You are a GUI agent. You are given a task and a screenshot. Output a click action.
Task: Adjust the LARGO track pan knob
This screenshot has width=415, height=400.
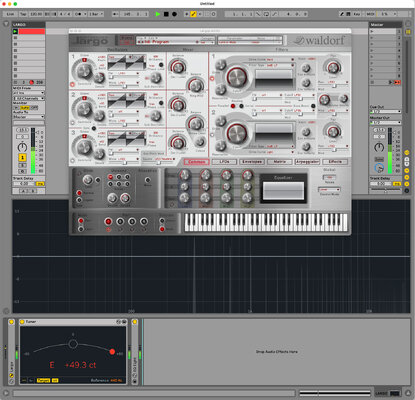(x=22, y=147)
